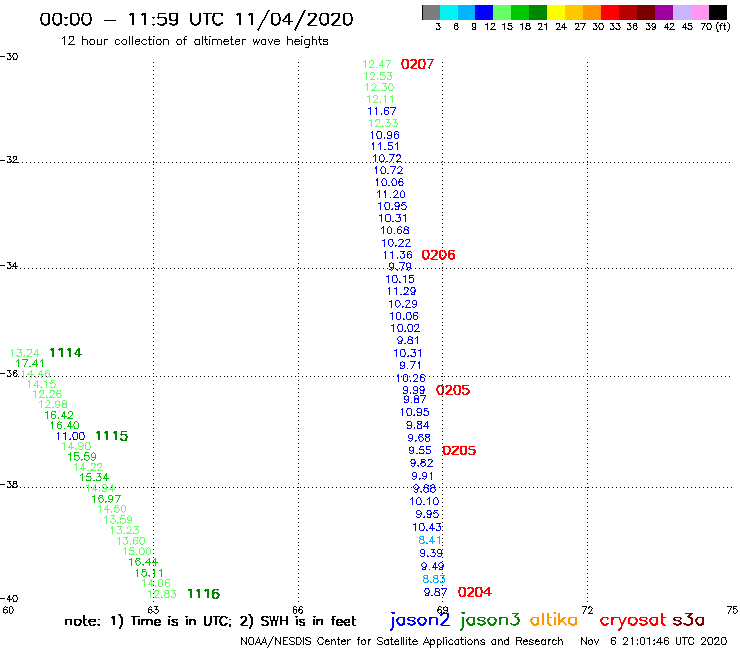This screenshot has height=650, width=740.
Task: Select the 16.42 wave height value
Action: point(59,415)
